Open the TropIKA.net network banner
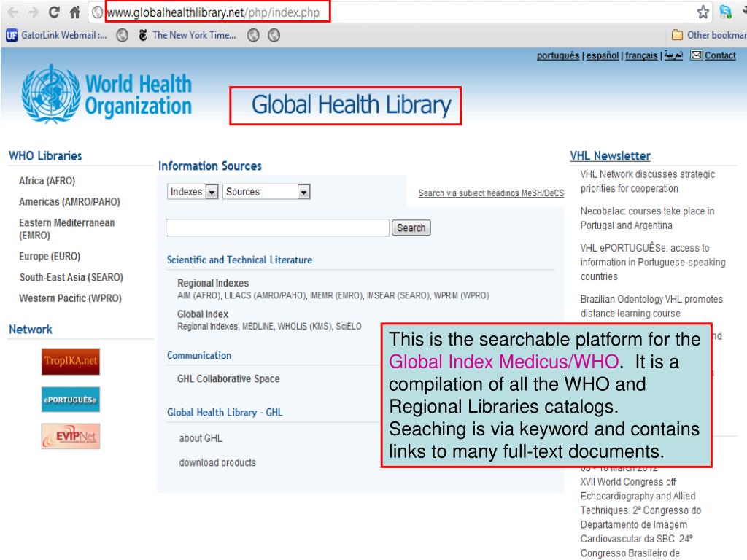Screen dimensions: 747x560 pyautogui.click(x=71, y=362)
